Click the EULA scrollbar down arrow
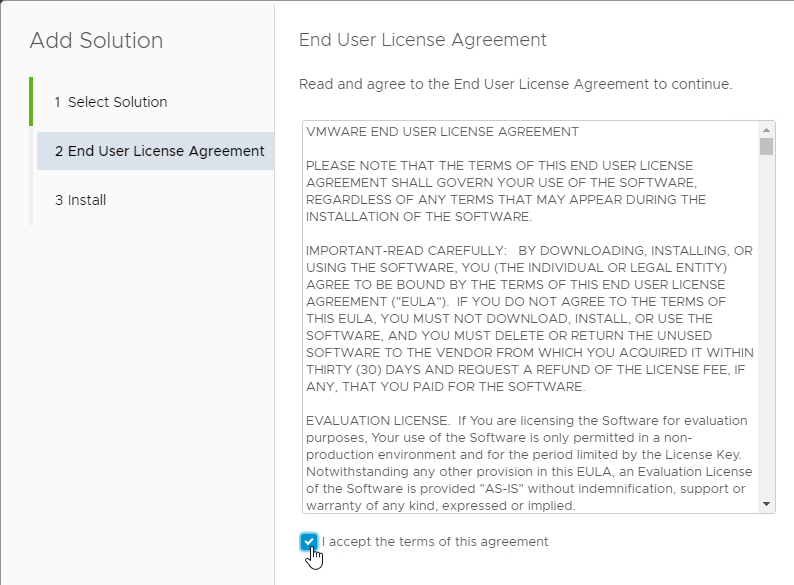794x585 pixels. tap(766, 504)
